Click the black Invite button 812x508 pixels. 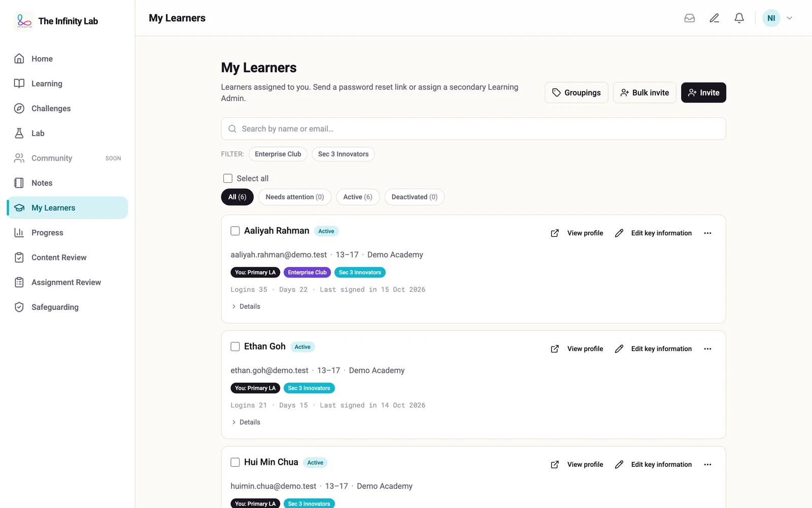[703, 92]
